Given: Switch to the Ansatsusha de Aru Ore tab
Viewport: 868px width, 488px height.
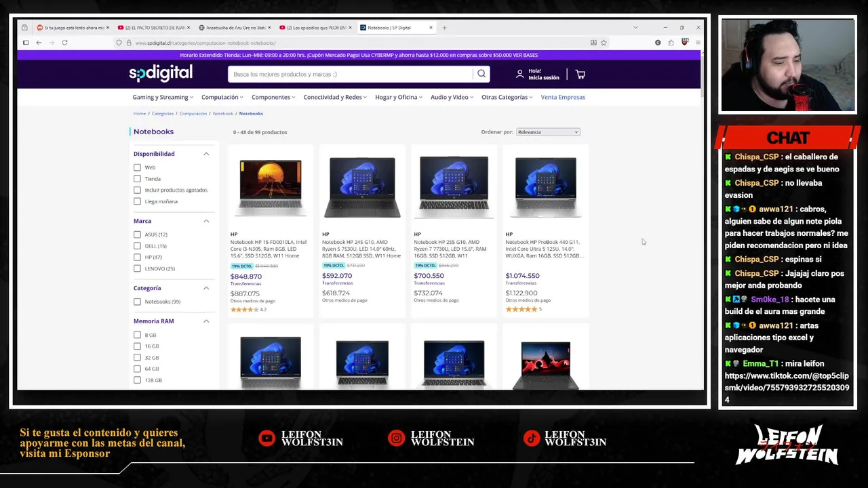Looking at the screenshot, I should (x=235, y=28).
